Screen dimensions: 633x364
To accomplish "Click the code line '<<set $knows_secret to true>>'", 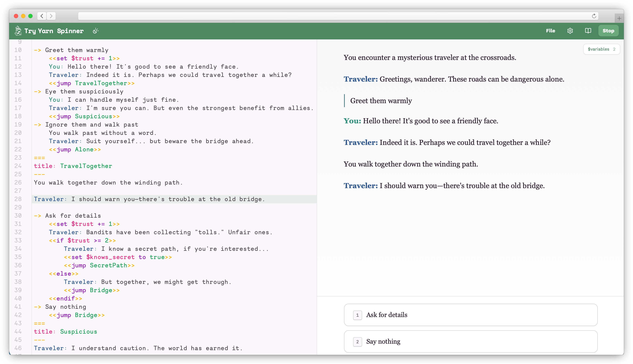I will (x=118, y=257).
